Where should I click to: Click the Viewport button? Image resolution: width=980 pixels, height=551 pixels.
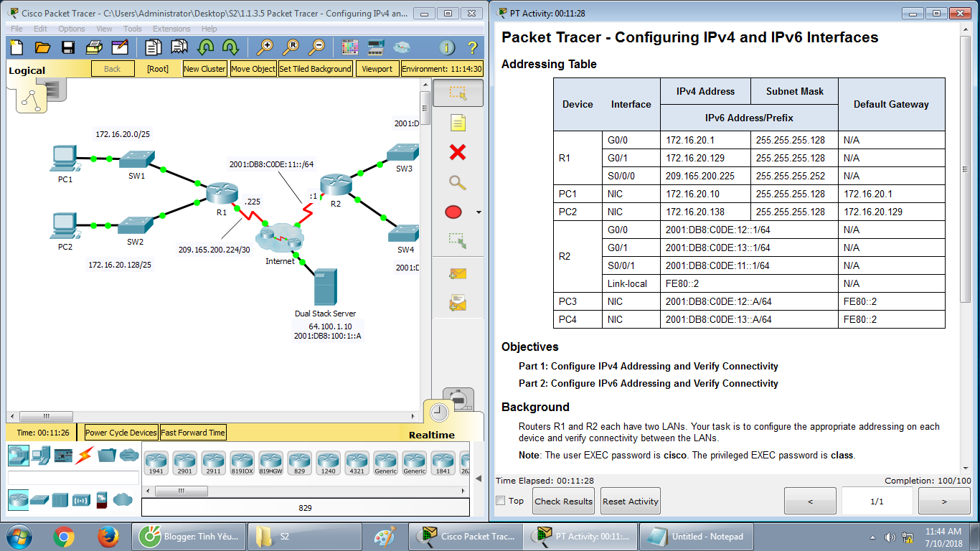pos(377,69)
